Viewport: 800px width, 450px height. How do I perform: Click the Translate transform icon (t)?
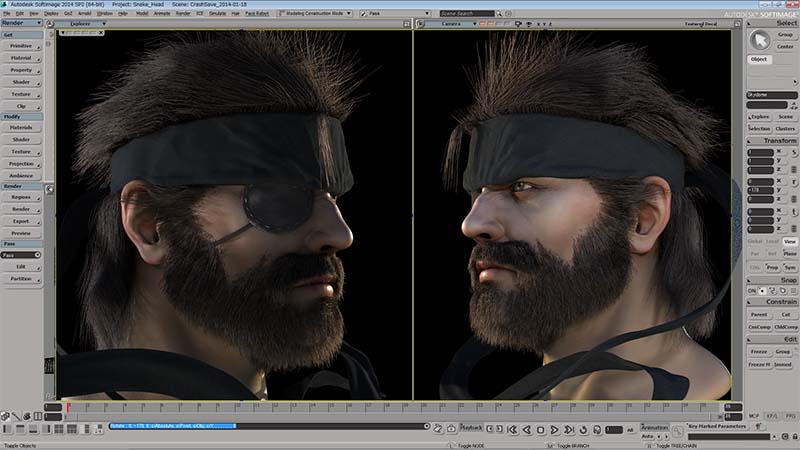[x=794, y=211]
